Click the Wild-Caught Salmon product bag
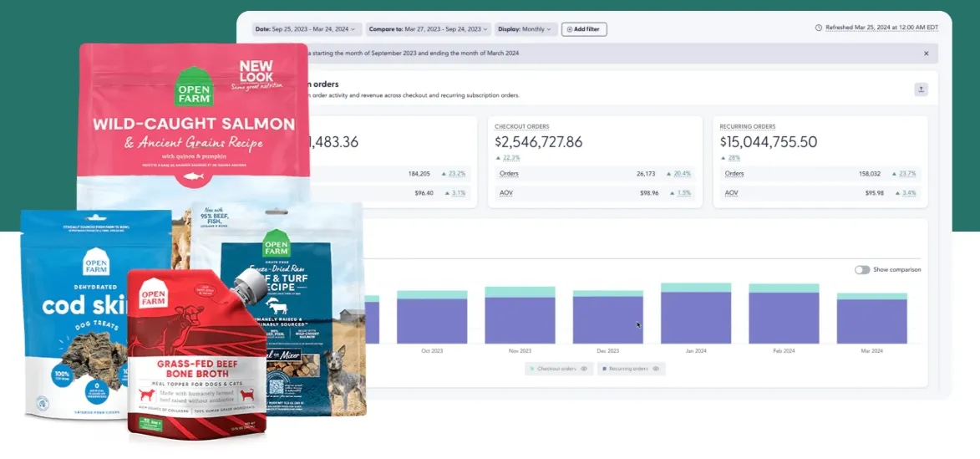The image size is (980, 459). 194,125
